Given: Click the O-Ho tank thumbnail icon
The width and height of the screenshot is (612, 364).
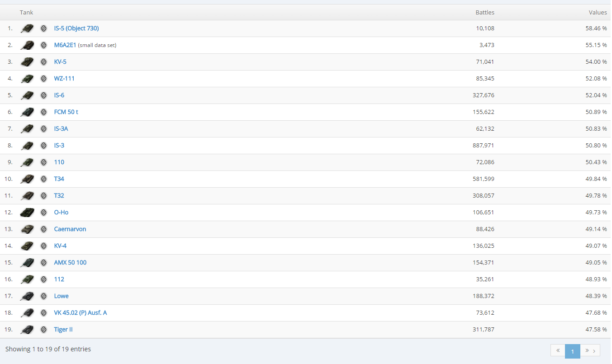Looking at the screenshot, I should click(x=27, y=213).
